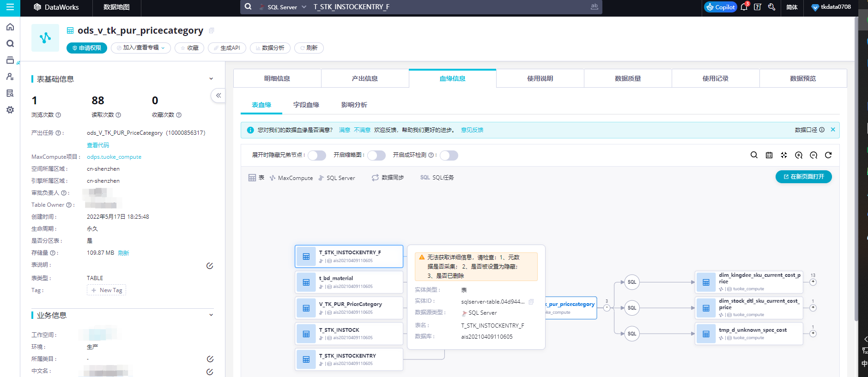The image size is (868, 377).
Task: Open the wrench tools icon in top bar
Action: pyautogui.click(x=771, y=7)
